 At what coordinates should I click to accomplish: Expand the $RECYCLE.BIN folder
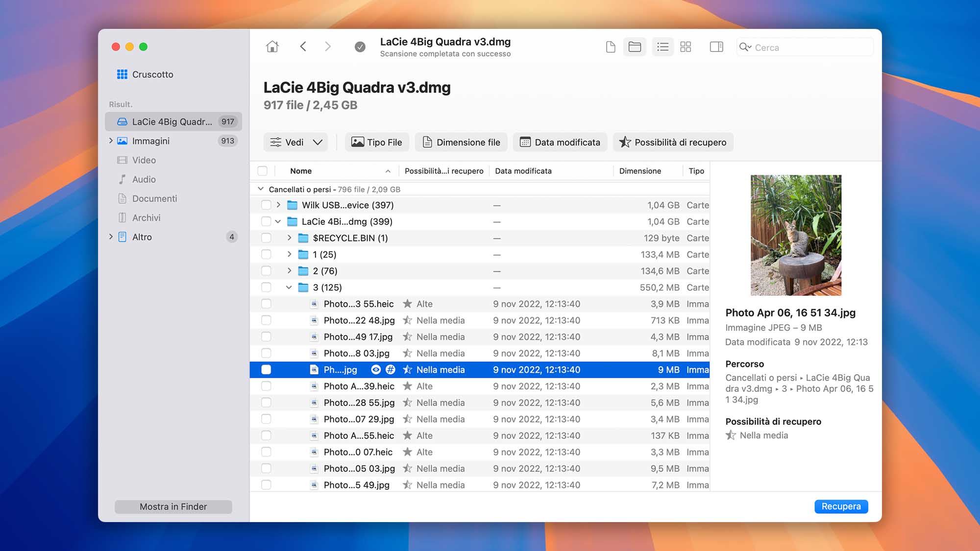[289, 238]
